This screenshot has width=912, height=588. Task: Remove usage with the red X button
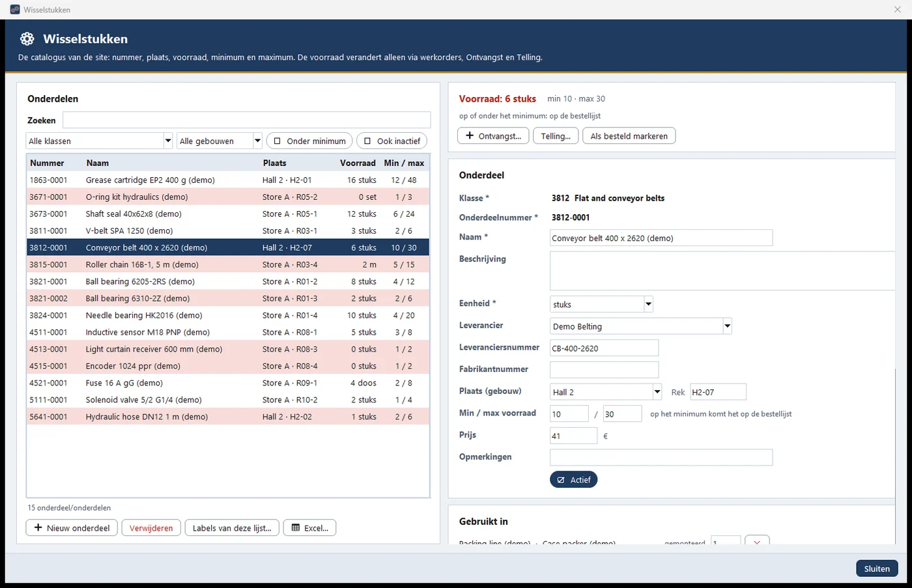[757, 541]
